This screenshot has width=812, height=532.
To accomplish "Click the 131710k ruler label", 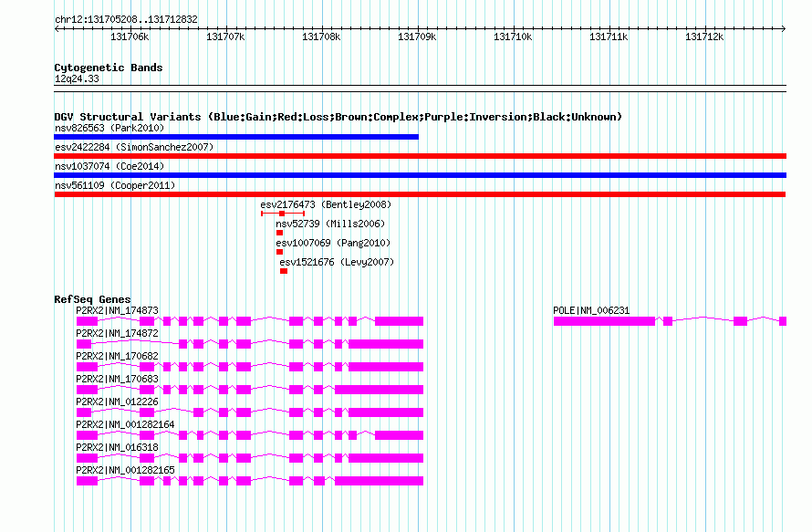I will point(513,37).
